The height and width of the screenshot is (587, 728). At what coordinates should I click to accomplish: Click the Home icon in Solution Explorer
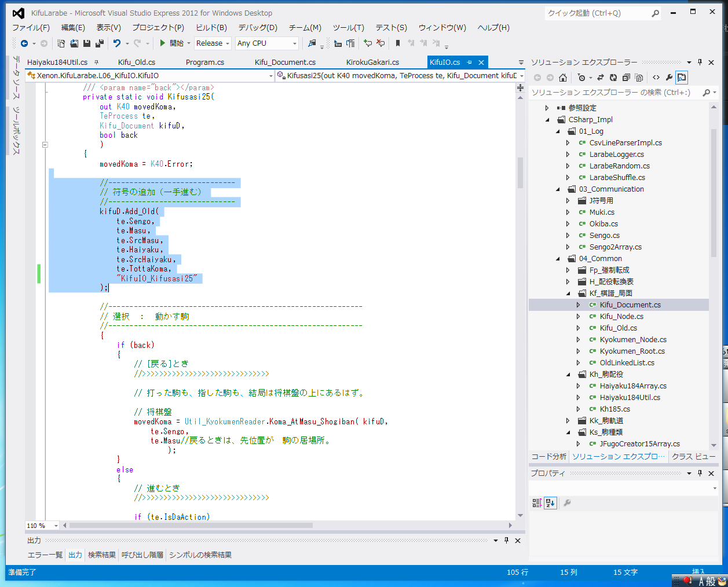point(563,78)
